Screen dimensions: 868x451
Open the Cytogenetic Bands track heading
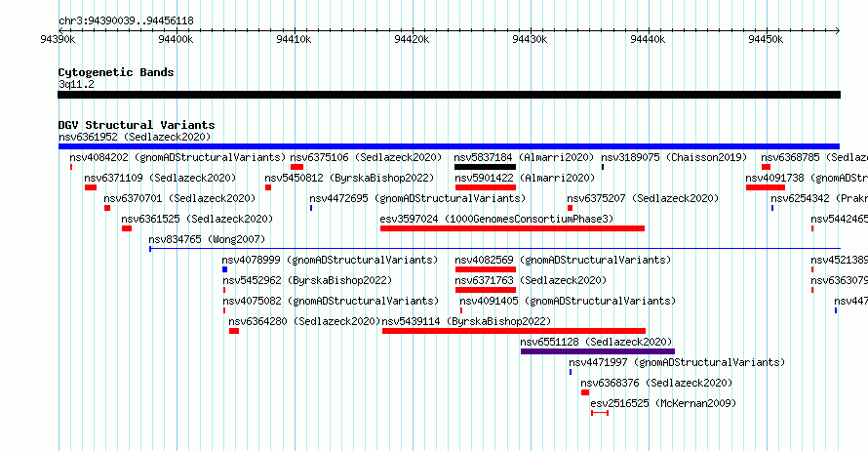click(116, 72)
